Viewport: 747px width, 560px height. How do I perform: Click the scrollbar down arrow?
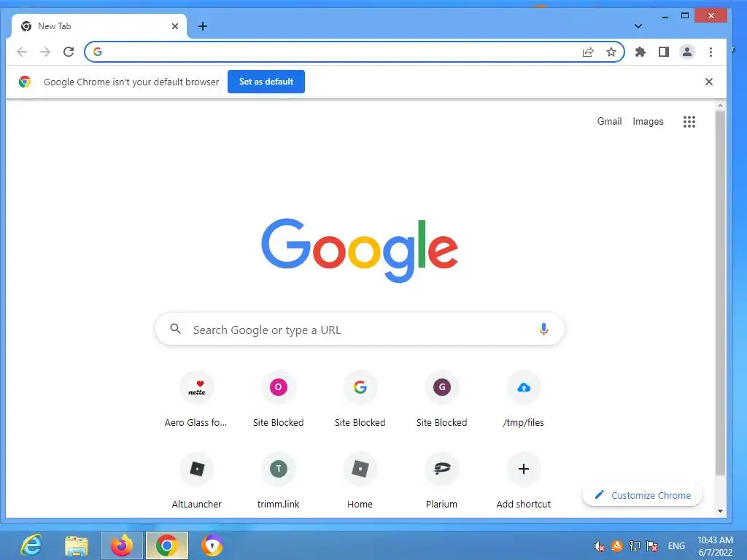point(720,511)
